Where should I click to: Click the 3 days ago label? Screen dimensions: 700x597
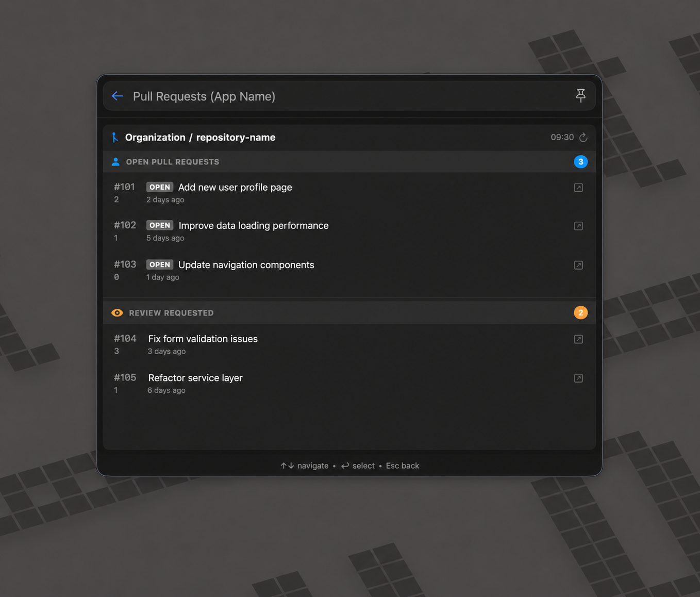coord(166,351)
